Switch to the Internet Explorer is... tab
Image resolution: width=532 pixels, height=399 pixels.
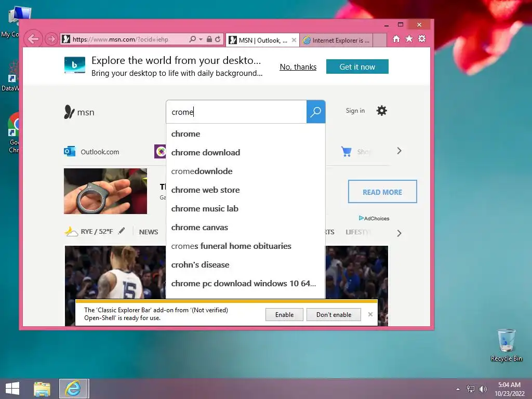[x=336, y=41]
